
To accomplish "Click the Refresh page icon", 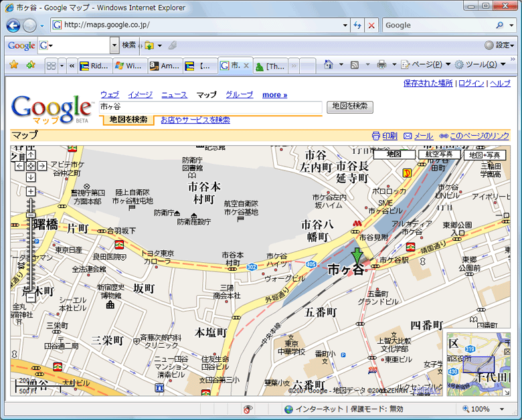I will tap(357, 25).
